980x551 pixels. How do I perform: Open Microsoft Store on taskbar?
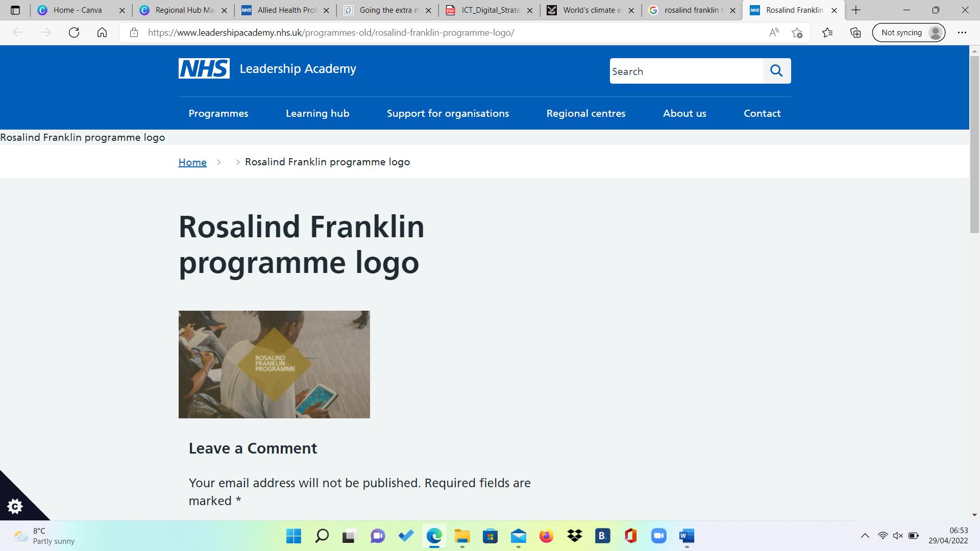point(490,536)
